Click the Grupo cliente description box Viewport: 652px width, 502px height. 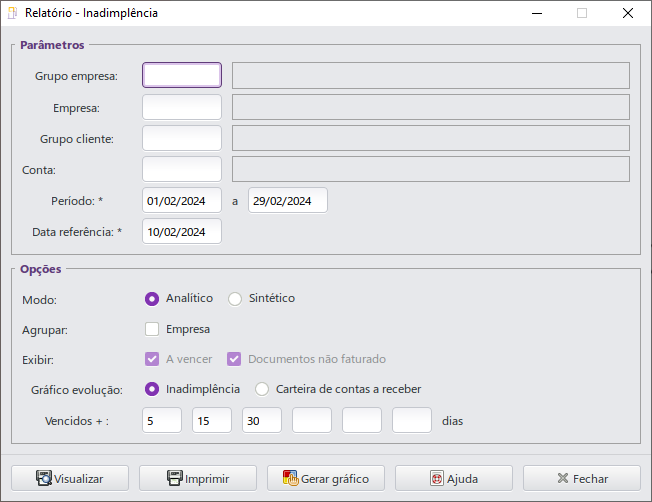431,138
